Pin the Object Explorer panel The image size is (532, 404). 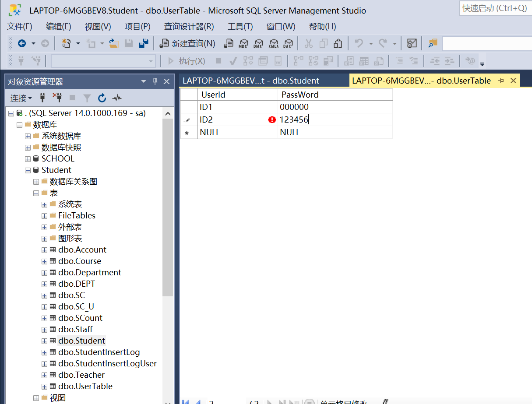pyautogui.click(x=155, y=81)
